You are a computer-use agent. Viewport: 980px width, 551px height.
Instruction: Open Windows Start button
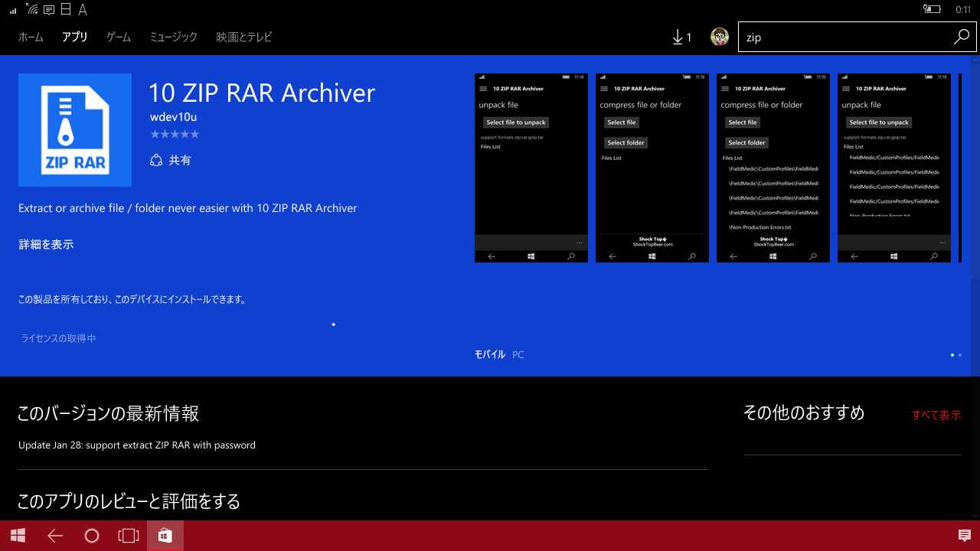tap(18, 536)
